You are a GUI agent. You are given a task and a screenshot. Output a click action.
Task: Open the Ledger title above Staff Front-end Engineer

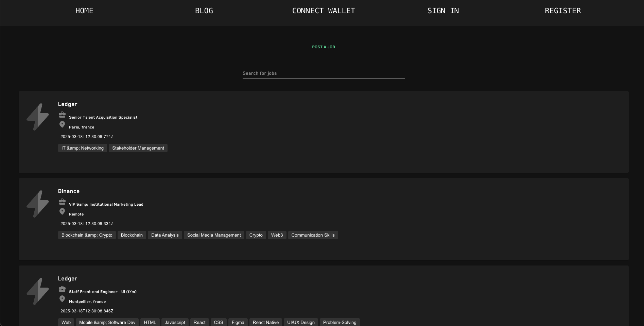68,279
